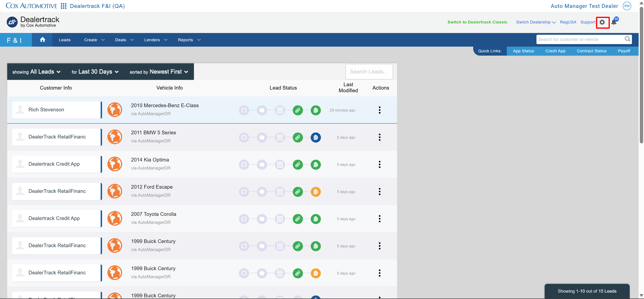The height and width of the screenshot is (299, 644).
Task: Click gray piggy bank status for 2007 Toyota Corolla
Action: [x=262, y=219]
